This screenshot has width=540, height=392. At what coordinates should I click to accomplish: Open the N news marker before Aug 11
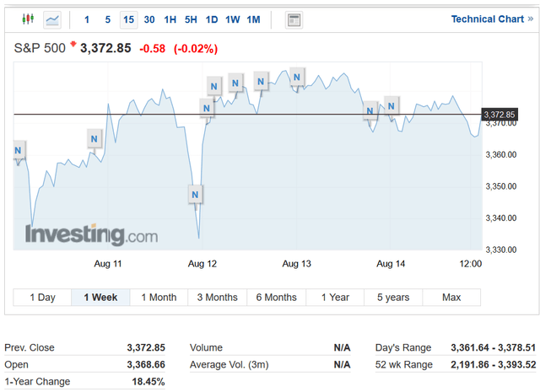click(94, 139)
